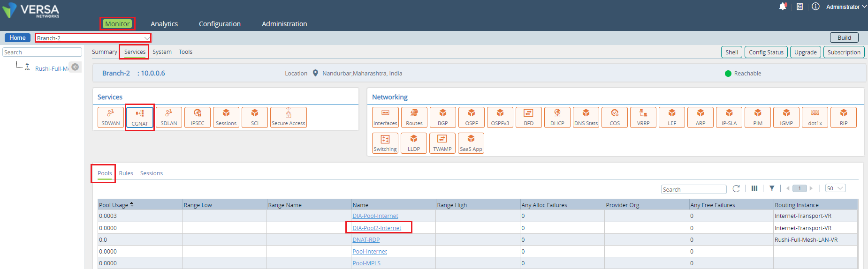Open the System tab
Image resolution: width=868 pixels, height=269 pixels.
(x=162, y=52)
